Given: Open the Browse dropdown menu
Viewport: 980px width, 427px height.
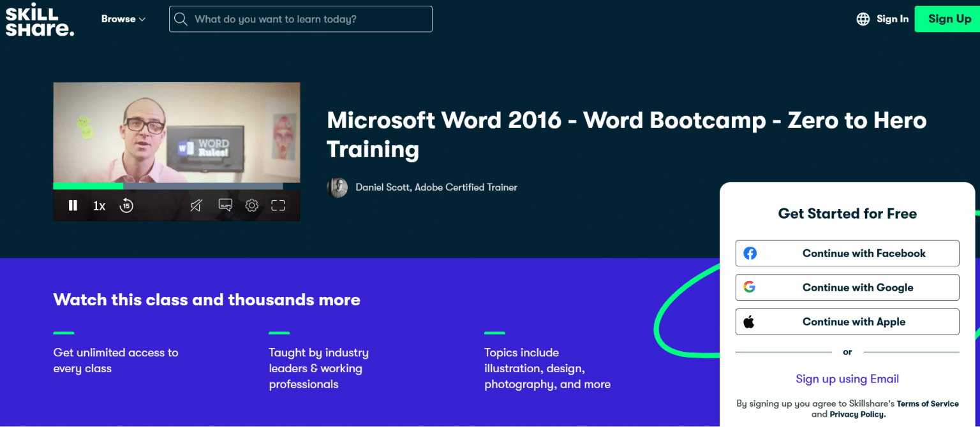Looking at the screenshot, I should tap(123, 19).
